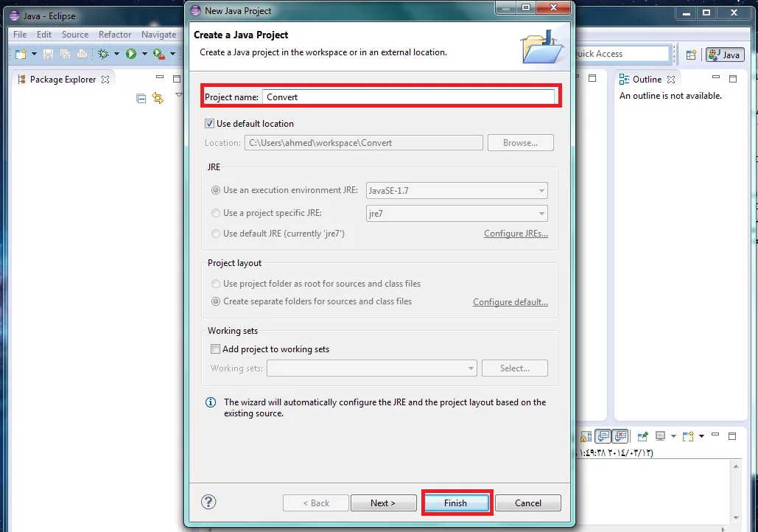Image resolution: width=758 pixels, height=532 pixels.
Task: Open the Refactor menu
Action: [115, 35]
